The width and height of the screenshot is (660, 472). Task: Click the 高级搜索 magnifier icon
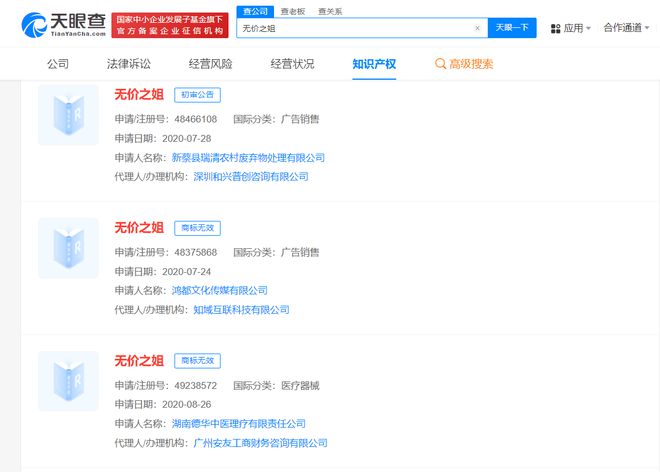pyautogui.click(x=440, y=64)
